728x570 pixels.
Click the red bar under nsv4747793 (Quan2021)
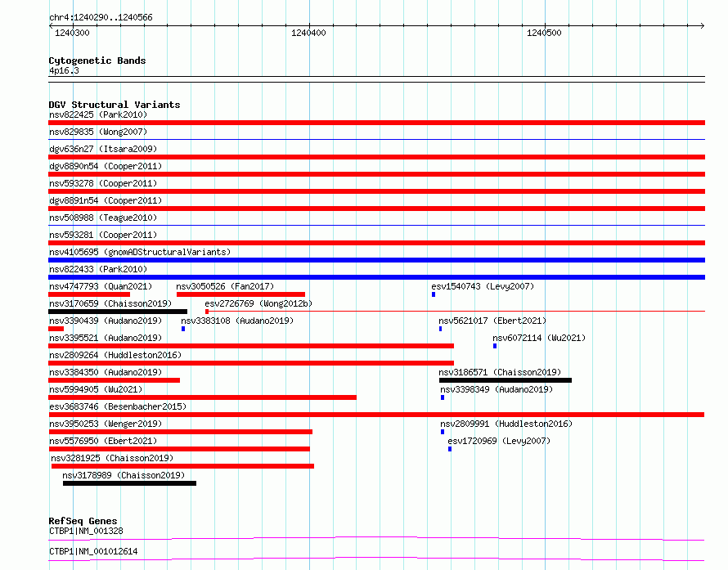[89, 294]
